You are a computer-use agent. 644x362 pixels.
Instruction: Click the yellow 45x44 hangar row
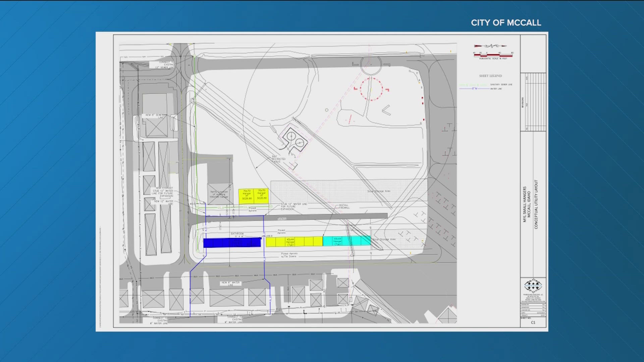pyautogui.click(x=294, y=242)
